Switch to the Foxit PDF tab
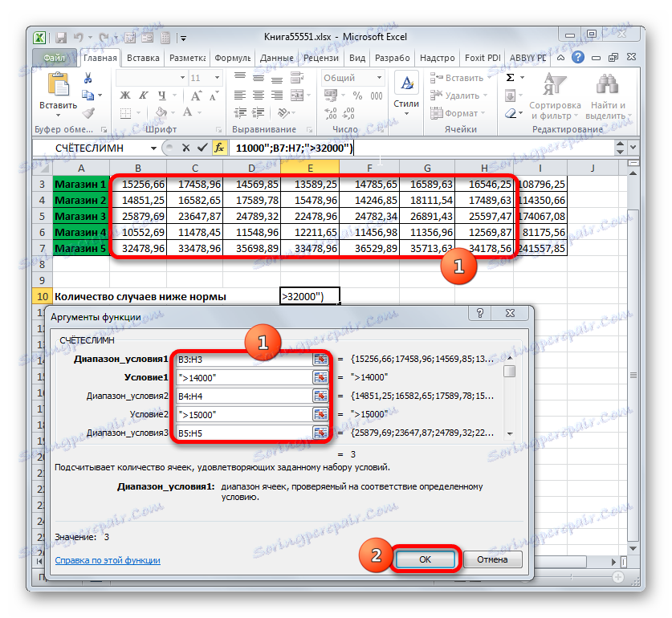Viewport: 672px width, 618px height. pyautogui.click(x=483, y=58)
